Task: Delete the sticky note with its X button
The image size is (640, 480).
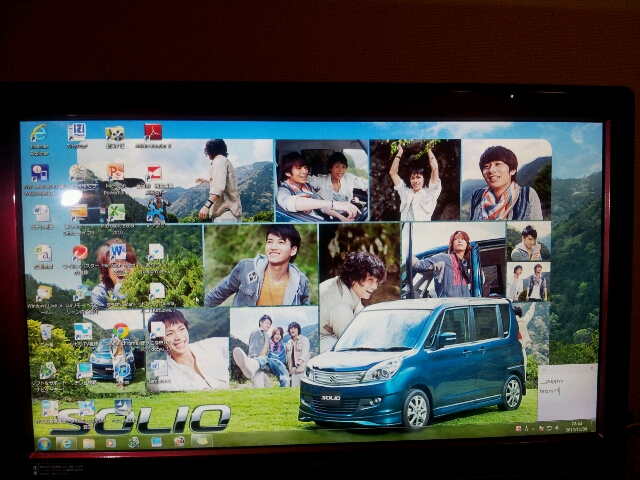Action: pyautogui.click(x=593, y=367)
